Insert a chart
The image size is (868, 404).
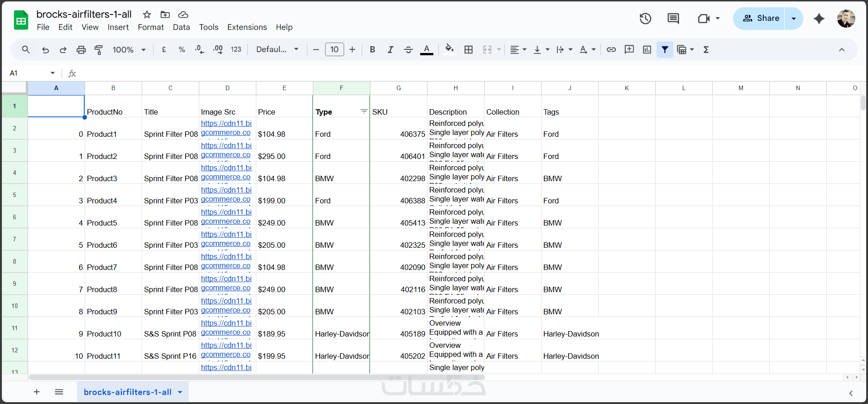click(x=647, y=49)
